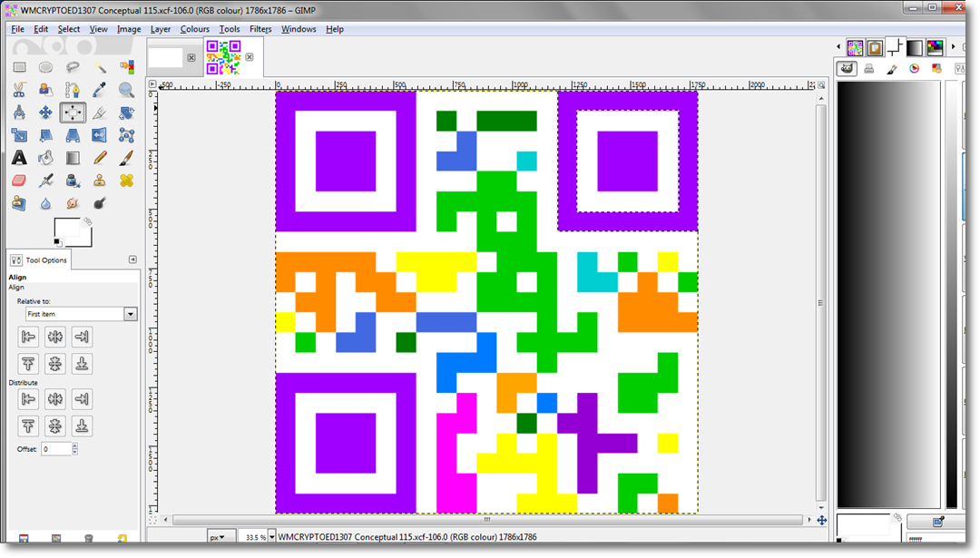The image size is (980, 558).
Task: Select the Rotate tool
Action: 127,113
